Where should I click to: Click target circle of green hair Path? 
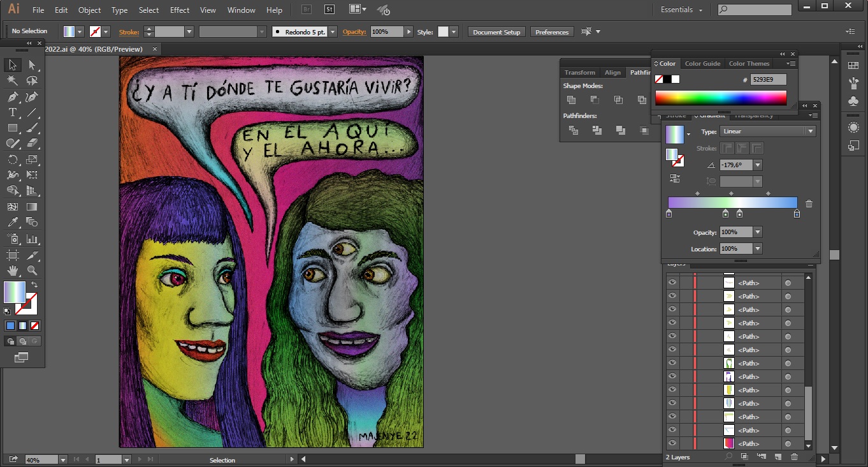click(x=788, y=363)
